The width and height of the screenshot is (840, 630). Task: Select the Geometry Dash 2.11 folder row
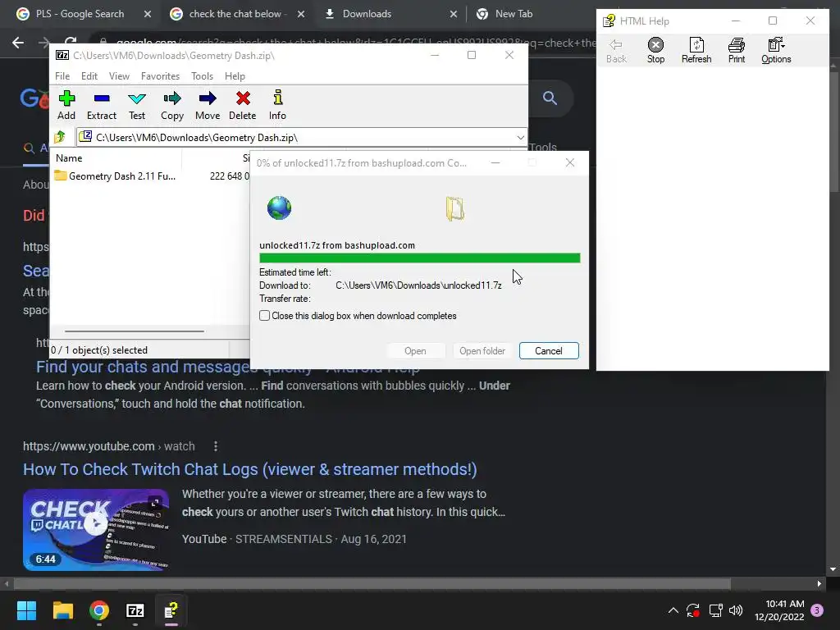tap(150, 176)
